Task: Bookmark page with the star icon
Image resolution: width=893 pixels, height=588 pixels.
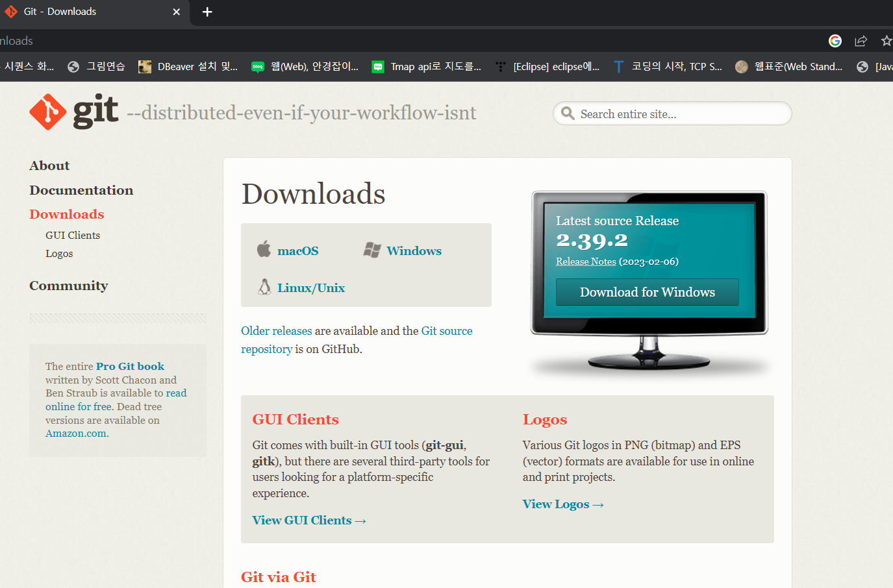Action: [887, 41]
